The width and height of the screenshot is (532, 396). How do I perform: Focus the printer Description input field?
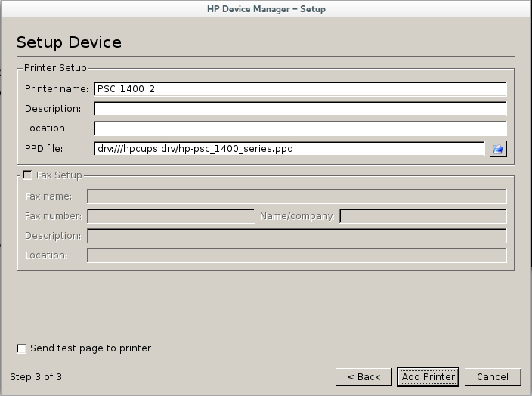pos(300,109)
